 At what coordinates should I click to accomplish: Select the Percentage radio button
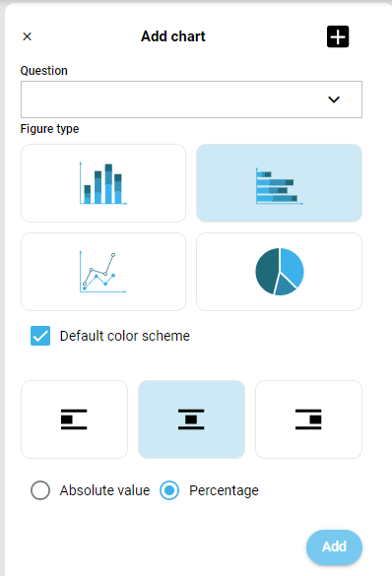[x=169, y=490]
